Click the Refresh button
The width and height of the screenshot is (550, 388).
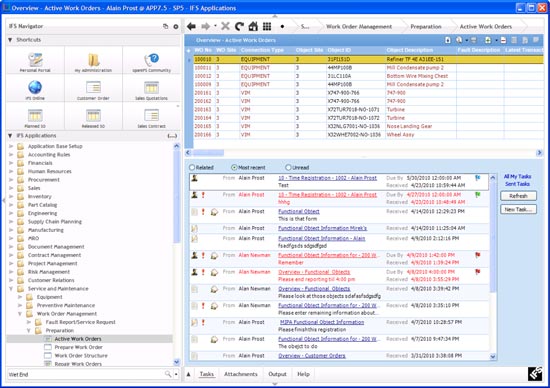518,196
